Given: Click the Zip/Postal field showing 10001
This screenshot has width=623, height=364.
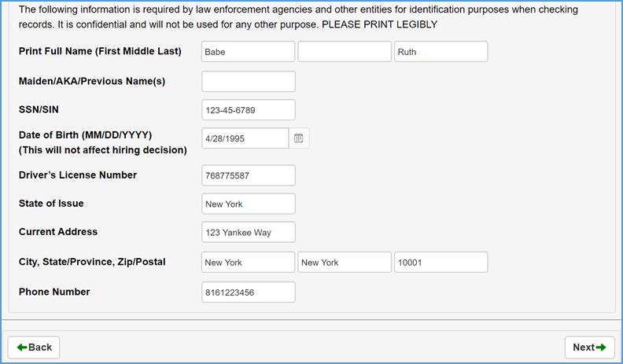Looking at the screenshot, I should click(x=441, y=262).
